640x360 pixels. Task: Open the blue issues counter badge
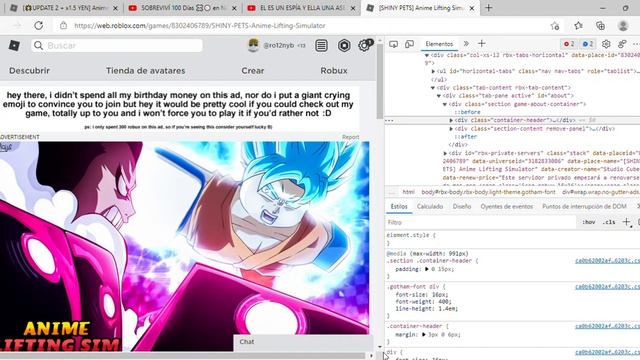click(588, 44)
